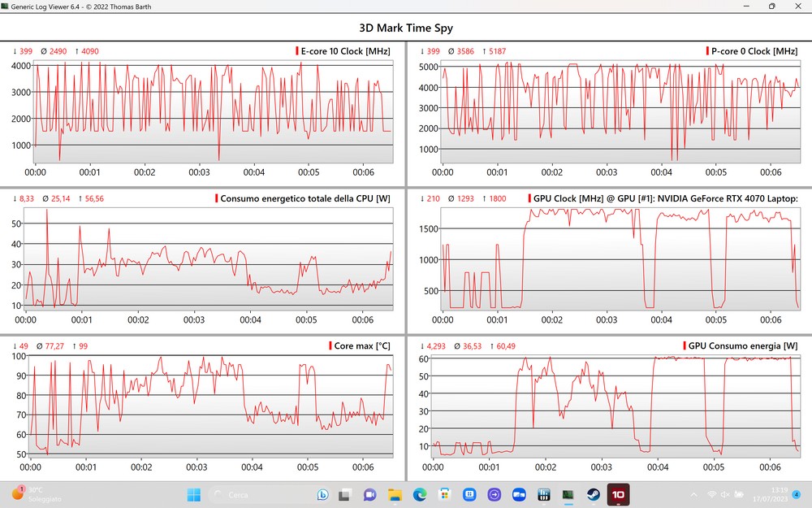The width and height of the screenshot is (812, 508).
Task: Open the Windows Start menu
Action: [194, 495]
